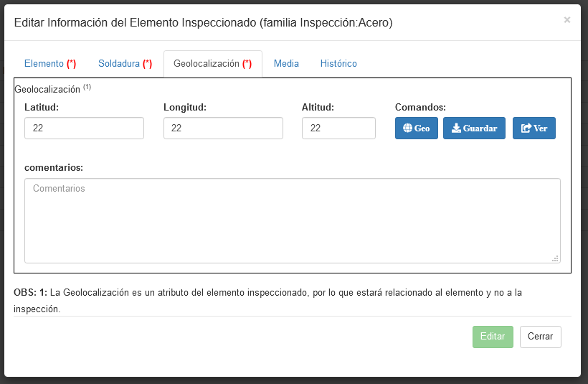Click the globe Geo button
The image size is (588, 384).
pyautogui.click(x=416, y=128)
